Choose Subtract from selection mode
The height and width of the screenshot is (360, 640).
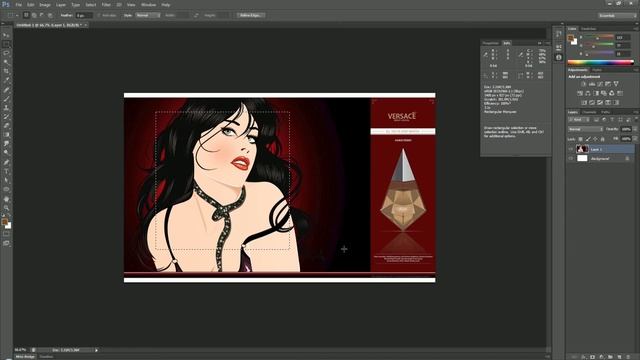42,15
